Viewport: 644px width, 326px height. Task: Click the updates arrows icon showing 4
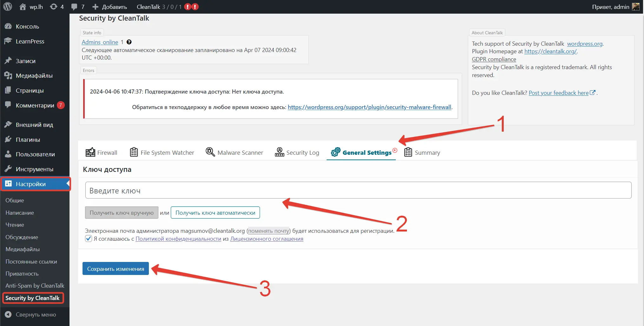point(54,6)
